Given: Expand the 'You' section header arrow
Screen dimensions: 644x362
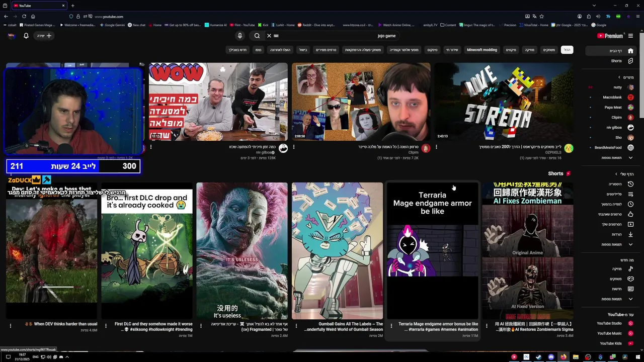Looking at the screenshot, I should click(616, 174).
